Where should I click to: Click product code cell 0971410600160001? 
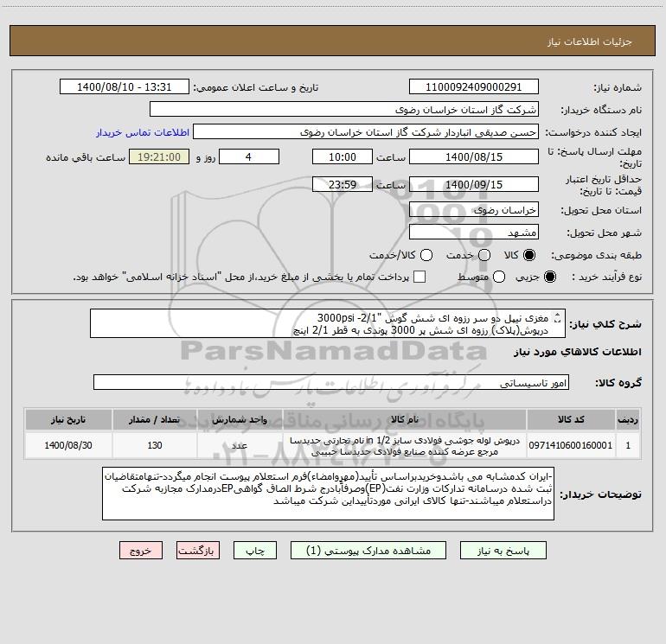[x=571, y=445]
